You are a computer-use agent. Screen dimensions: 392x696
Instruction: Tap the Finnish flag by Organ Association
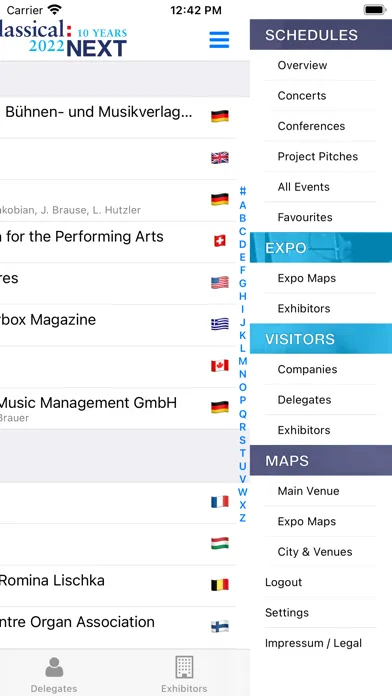pos(220,626)
